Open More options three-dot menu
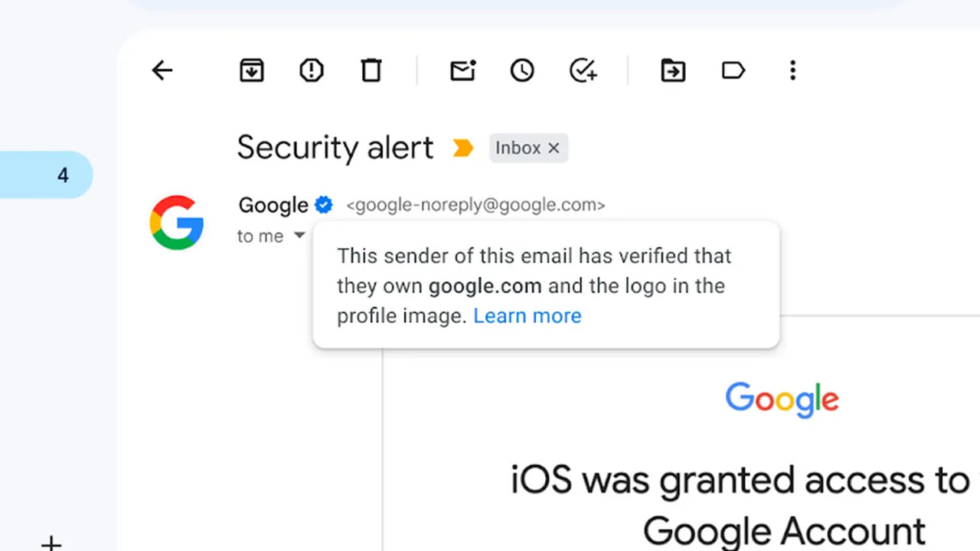Viewport: 980px width, 551px height. [x=792, y=71]
